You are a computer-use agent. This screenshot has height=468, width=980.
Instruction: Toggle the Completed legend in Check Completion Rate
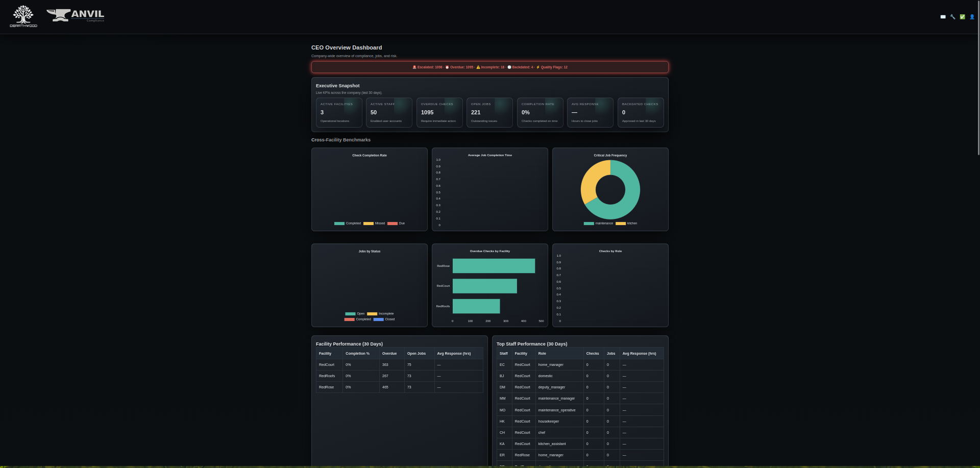pos(348,224)
